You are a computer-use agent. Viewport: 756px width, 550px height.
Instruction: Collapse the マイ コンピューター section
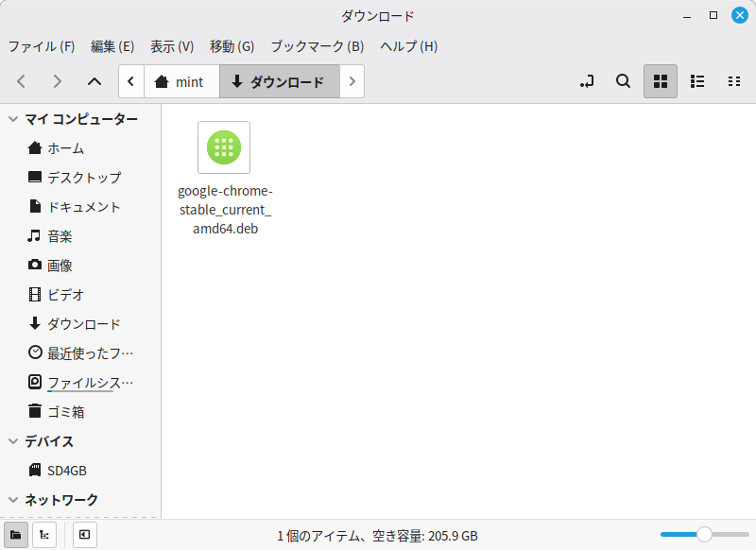[x=13, y=119]
